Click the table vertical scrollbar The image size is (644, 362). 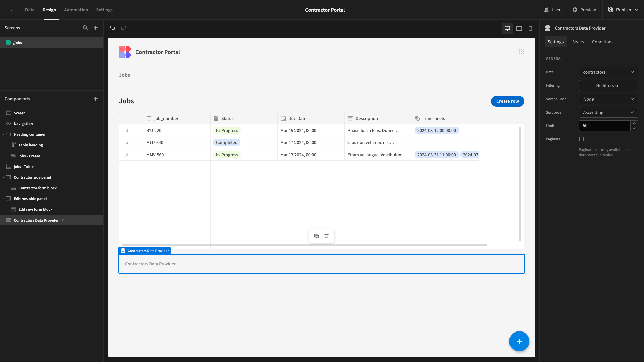[x=520, y=184]
